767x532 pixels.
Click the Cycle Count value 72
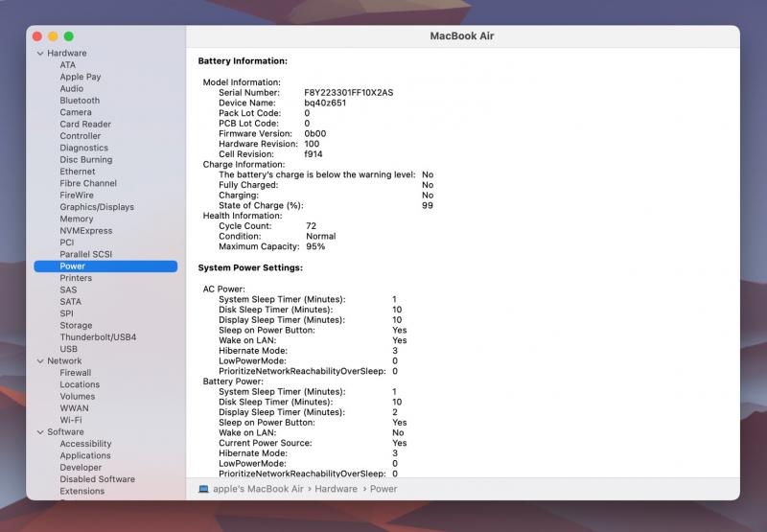click(311, 226)
